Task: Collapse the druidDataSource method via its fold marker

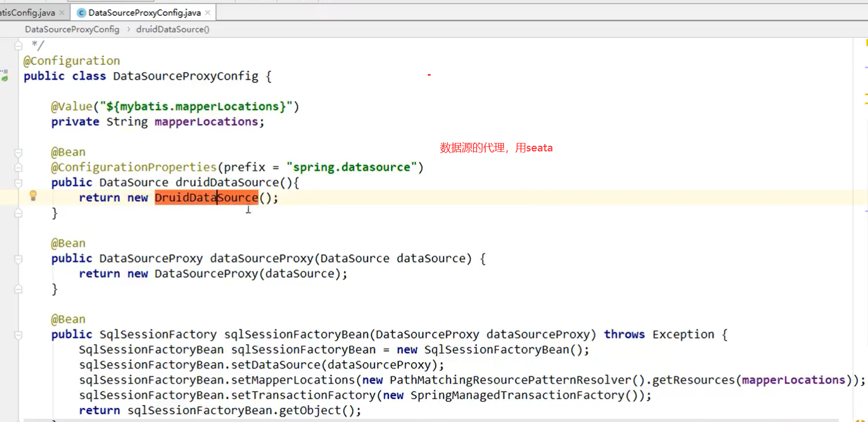Action: 19,183
